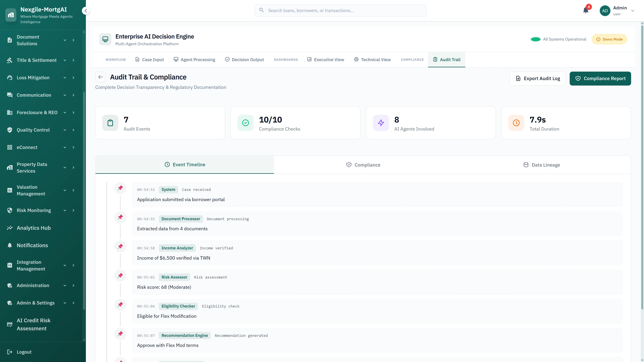This screenshot has height=362, width=644.
Task: Select the Title & Settlement hammer icon
Action: (10, 60)
